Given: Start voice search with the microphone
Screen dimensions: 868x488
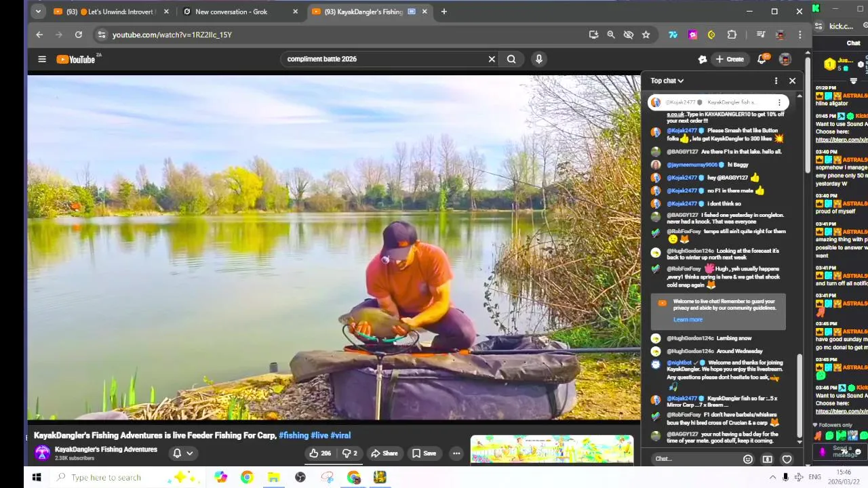Looking at the screenshot, I should [x=539, y=59].
